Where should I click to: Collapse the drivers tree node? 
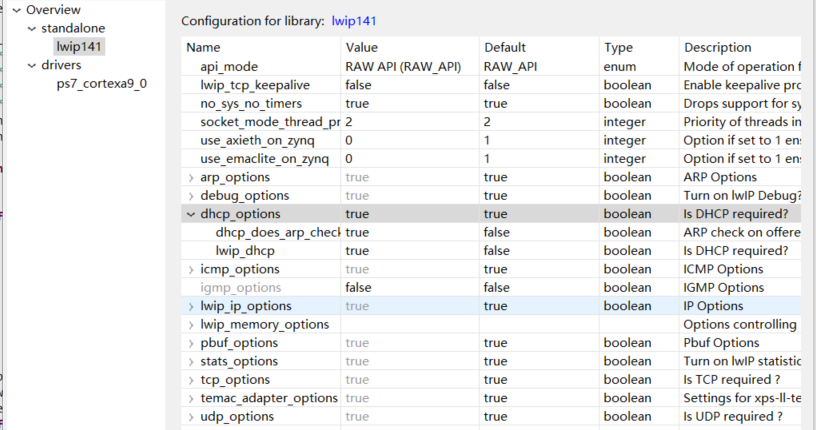tap(31, 66)
